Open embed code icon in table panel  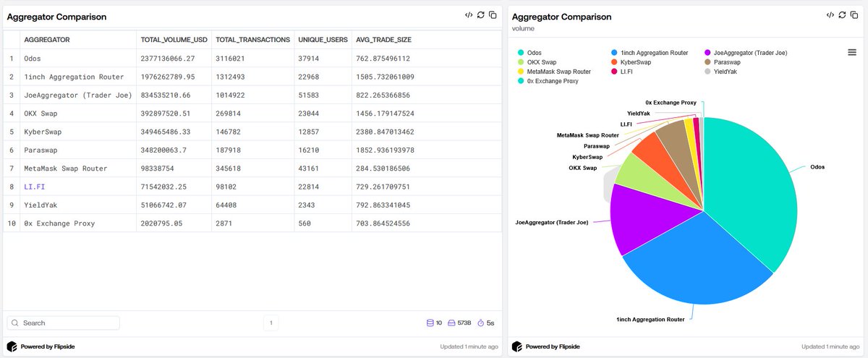click(469, 14)
